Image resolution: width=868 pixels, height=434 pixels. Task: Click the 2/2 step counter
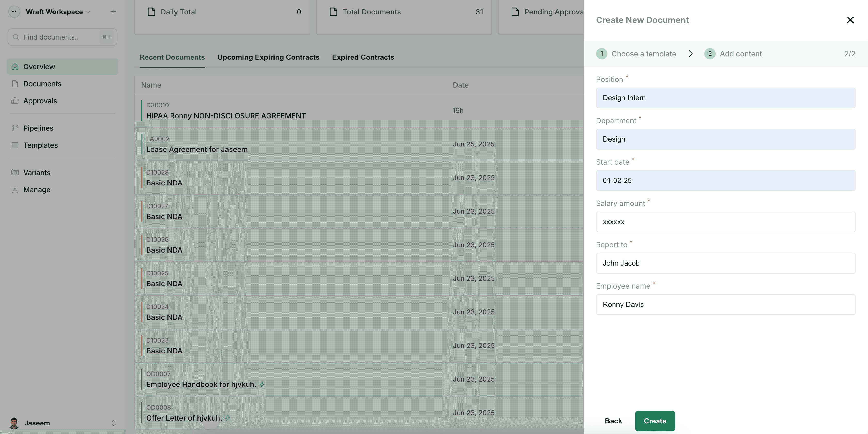click(x=849, y=54)
